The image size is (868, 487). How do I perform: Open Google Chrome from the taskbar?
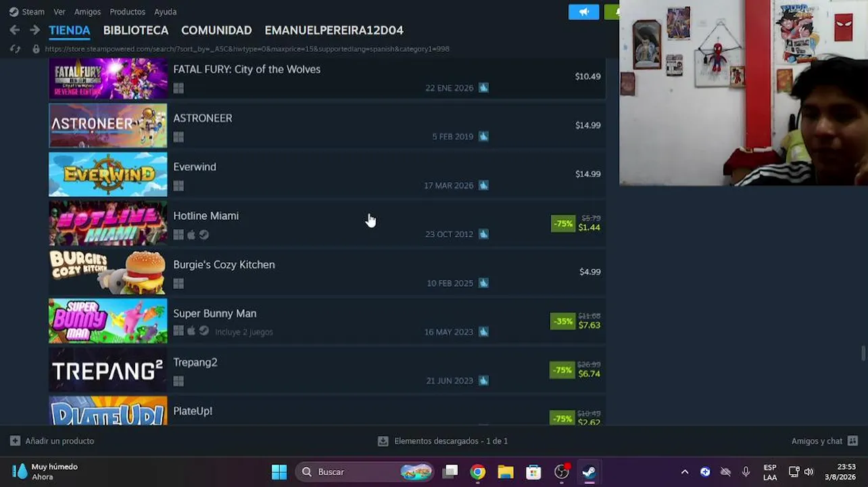pos(478,472)
